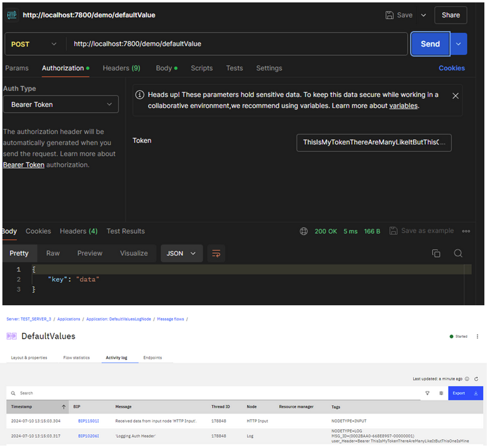488x448 pixels.
Task: Click the filter funnel icon
Action: tap(427, 393)
